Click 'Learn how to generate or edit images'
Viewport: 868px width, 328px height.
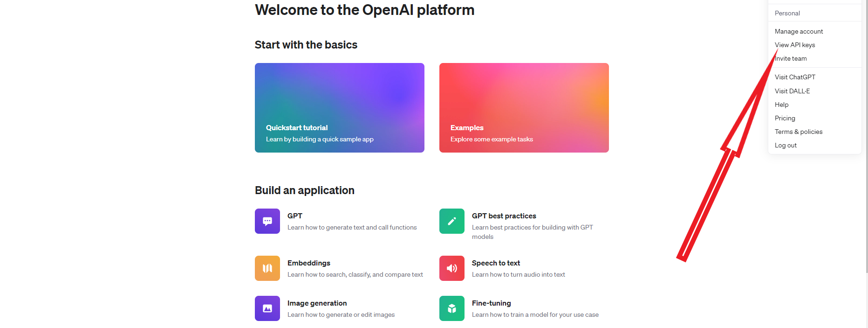341,314
